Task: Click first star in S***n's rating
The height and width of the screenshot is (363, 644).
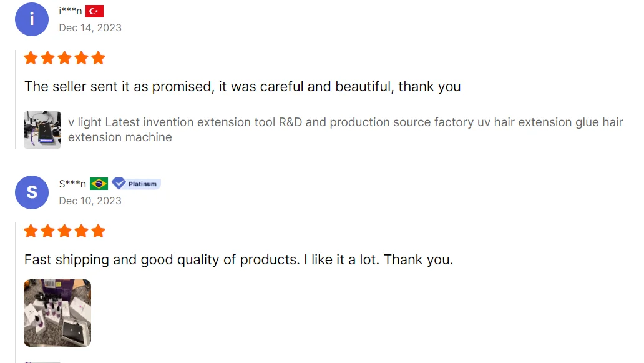Action: [x=31, y=232]
